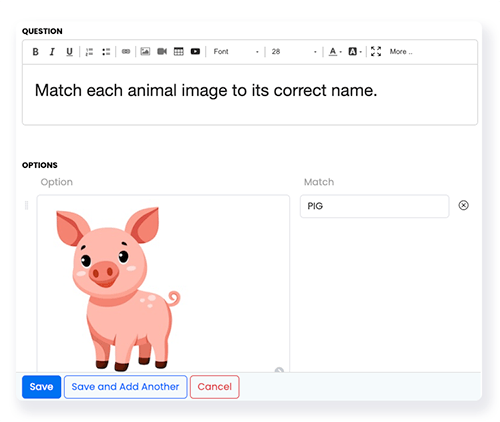The height and width of the screenshot is (422, 500).
Task: Insert a hyperlink
Action: point(126,52)
